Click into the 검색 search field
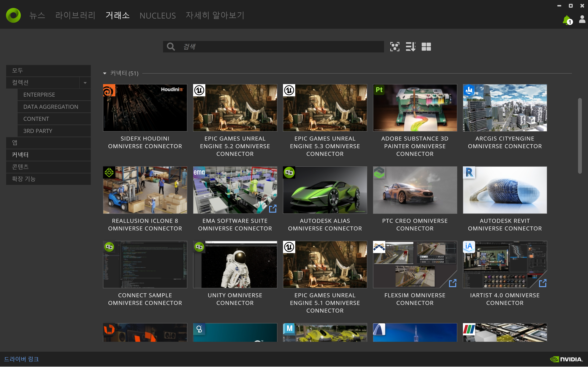The height and width of the screenshot is (367, 588). click(x=279, y=47)
